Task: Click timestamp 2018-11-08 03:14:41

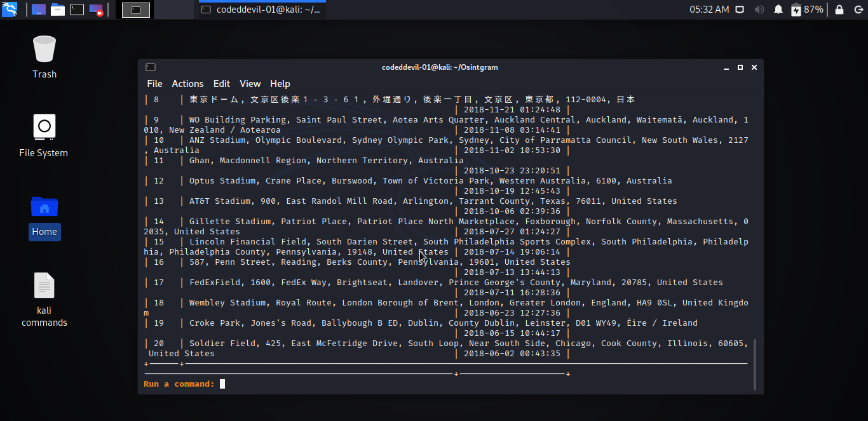Action: tap(512, 130)
